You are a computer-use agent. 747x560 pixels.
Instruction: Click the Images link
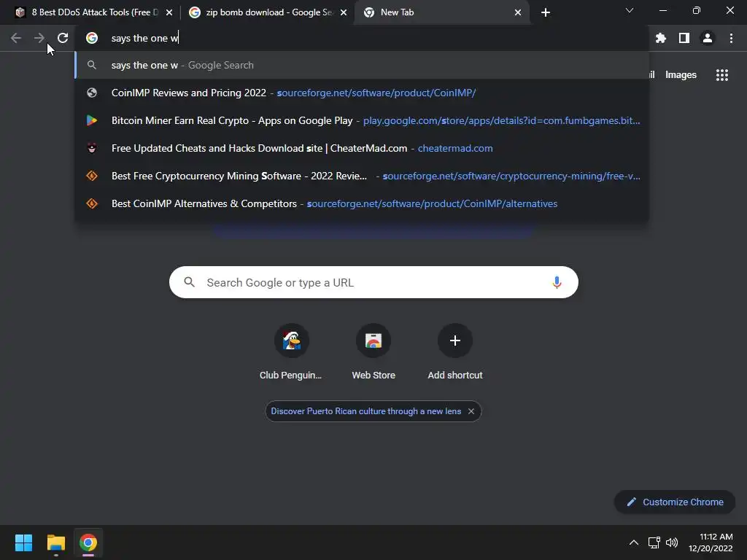pos(681,75)
